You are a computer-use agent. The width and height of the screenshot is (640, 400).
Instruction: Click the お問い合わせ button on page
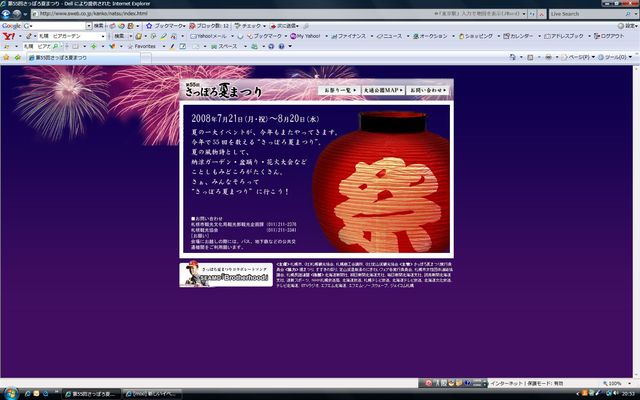[427, 91]
